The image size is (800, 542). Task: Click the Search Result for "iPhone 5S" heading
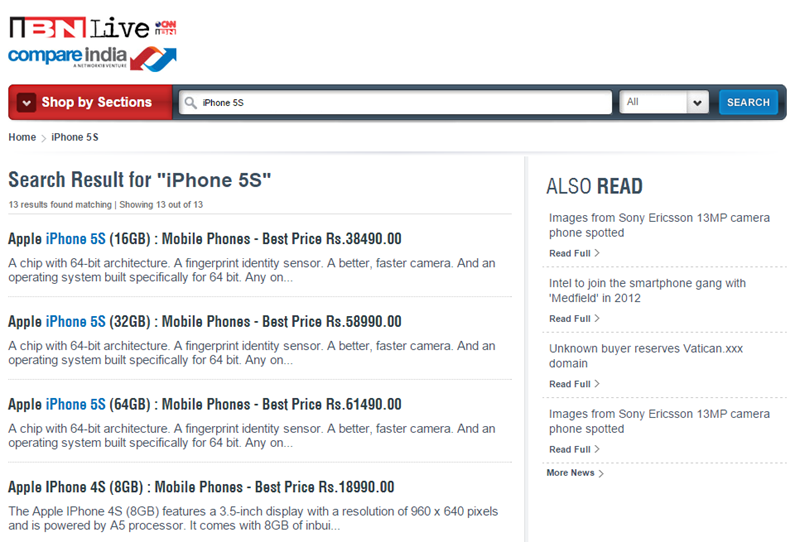(x=139, y=180)
